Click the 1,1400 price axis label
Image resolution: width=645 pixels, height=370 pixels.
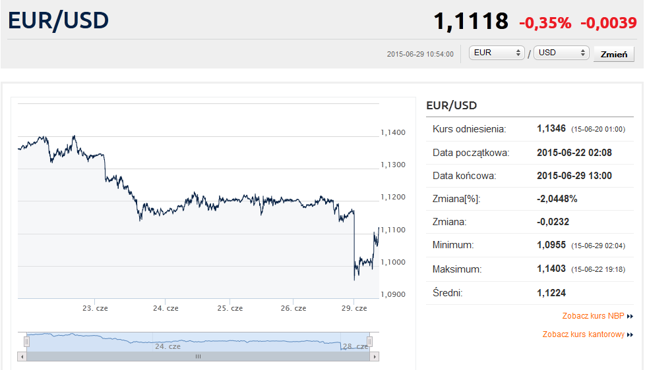393,133
